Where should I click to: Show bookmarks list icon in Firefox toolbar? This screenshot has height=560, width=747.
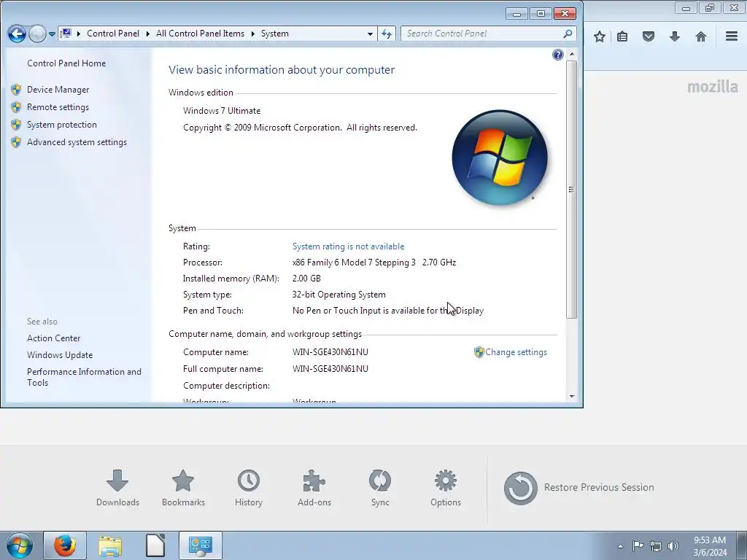[x=622, y=36]
